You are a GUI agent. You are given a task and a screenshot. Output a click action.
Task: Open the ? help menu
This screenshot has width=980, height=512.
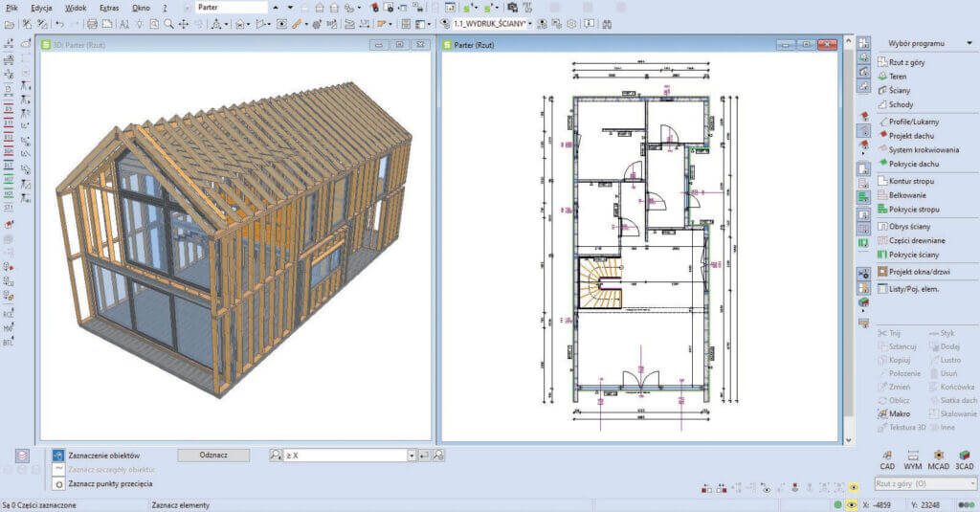(165, 8)
